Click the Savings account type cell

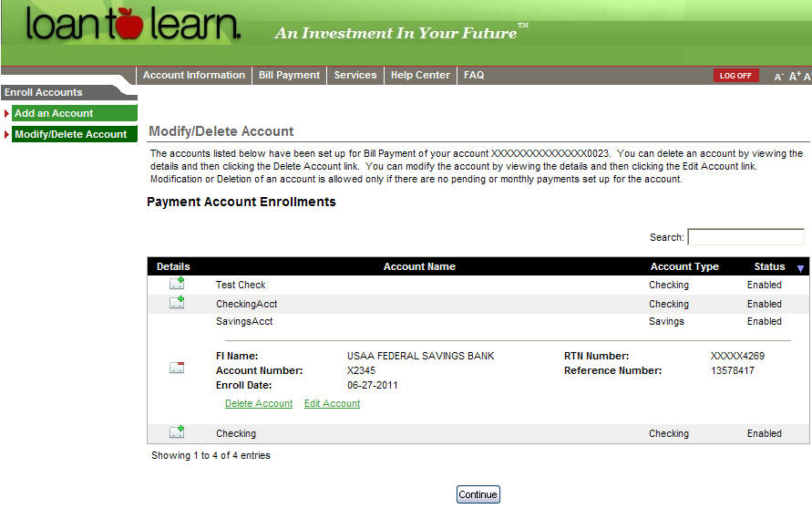[x=666, y=321]
